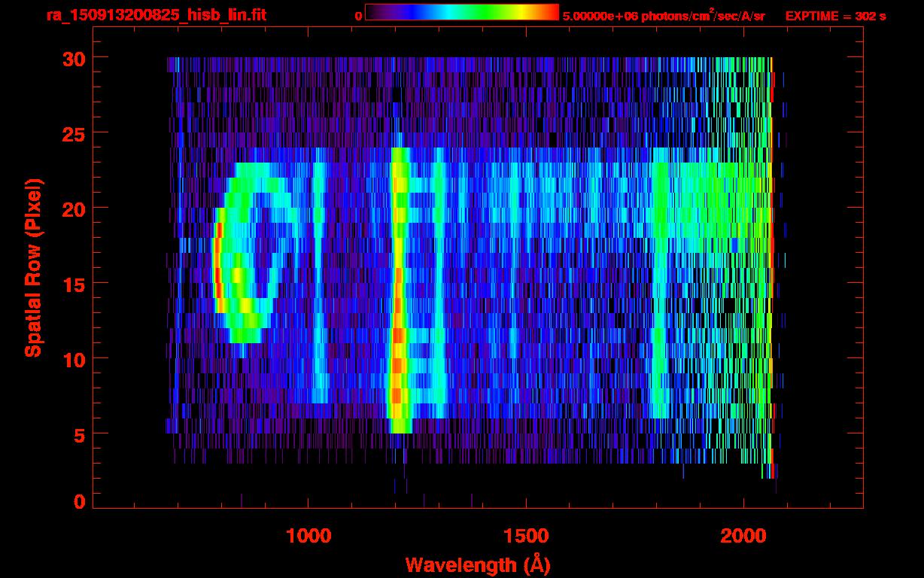Click the file name ra_150913200825_hisb_lin.fit title
The width and height of the screenshot is (924, 578).
pyautogui.click(x=155, y=15)
